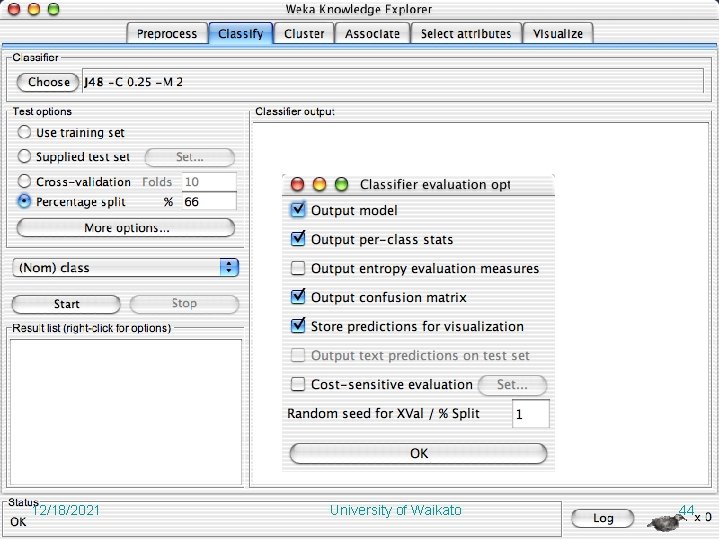Open the Cluster tab
Screen dimensions: 720x540
tap(304, 34)
